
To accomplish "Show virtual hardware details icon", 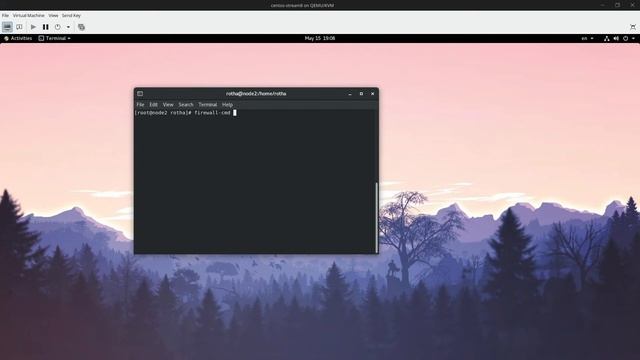I will (x=19, y=27).
